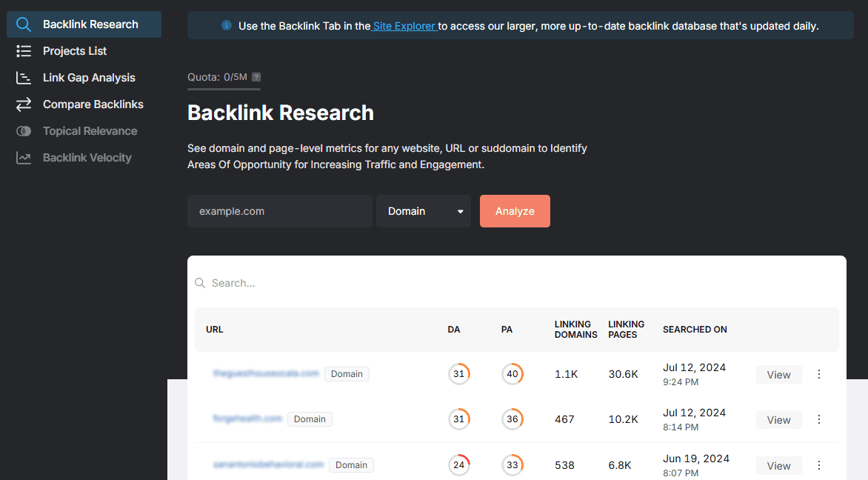Visit the forgehealth.com URL link
The width and height of the screenshot is (868, 480).
[248, 419]
